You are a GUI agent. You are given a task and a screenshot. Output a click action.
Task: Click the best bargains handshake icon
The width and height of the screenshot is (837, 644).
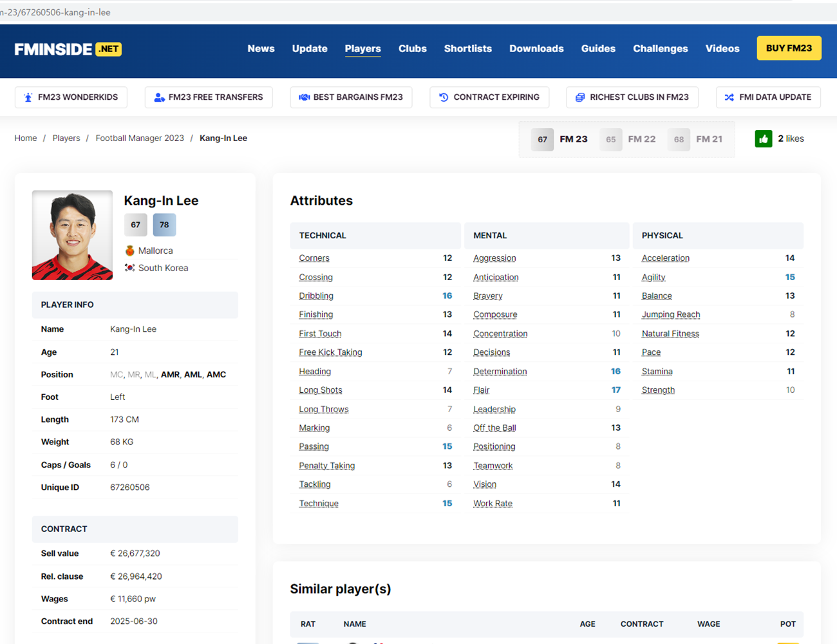305,97
